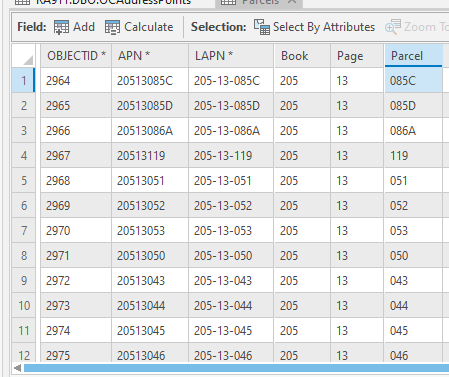Click Parcel cell 119
449x377 pixels.
click(x=414, y=155)
